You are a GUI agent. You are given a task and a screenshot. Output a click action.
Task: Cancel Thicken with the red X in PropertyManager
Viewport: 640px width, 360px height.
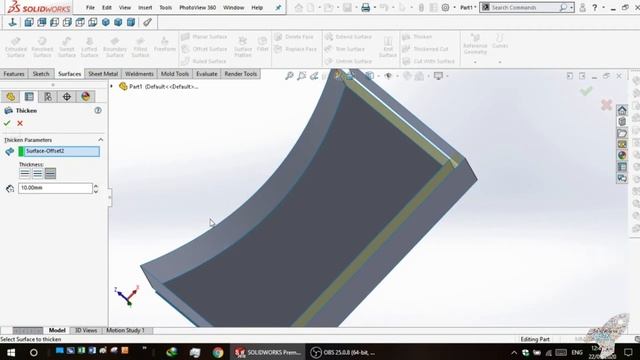pyautogui.click(x=20, y=123)
